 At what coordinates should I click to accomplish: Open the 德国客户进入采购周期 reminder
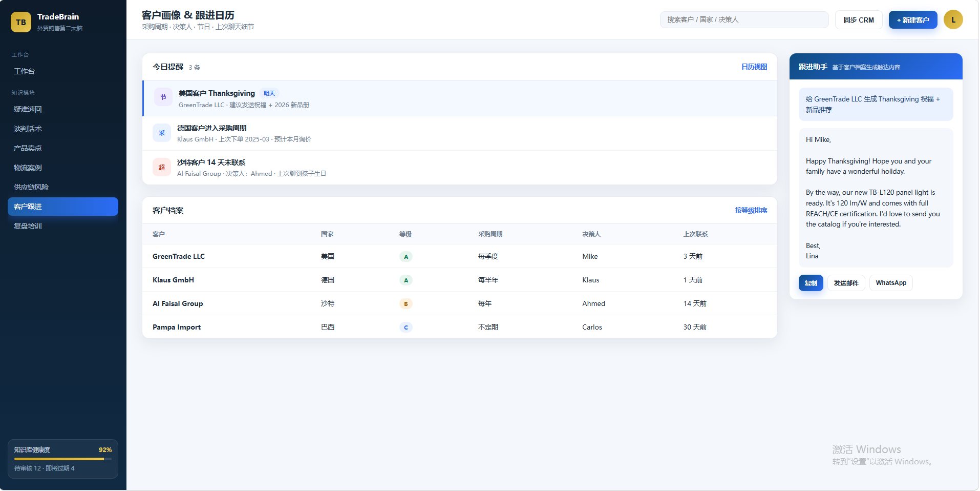point(460,133)
